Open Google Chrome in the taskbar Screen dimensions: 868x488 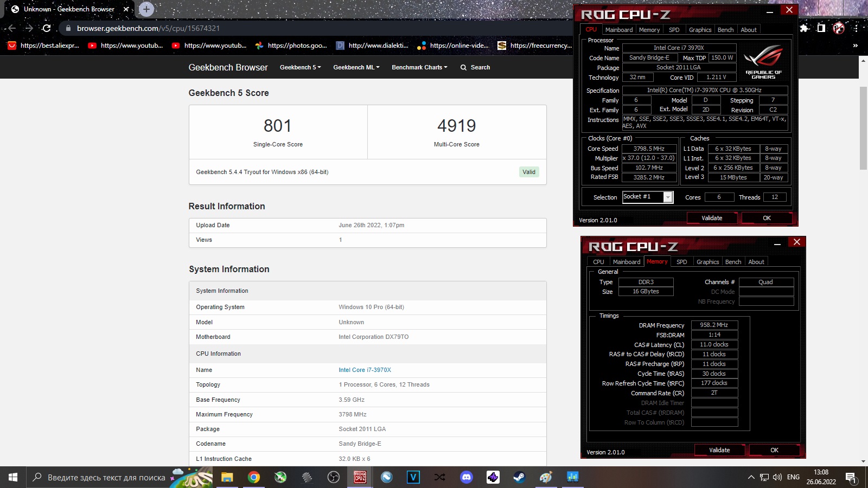[253, 477]
